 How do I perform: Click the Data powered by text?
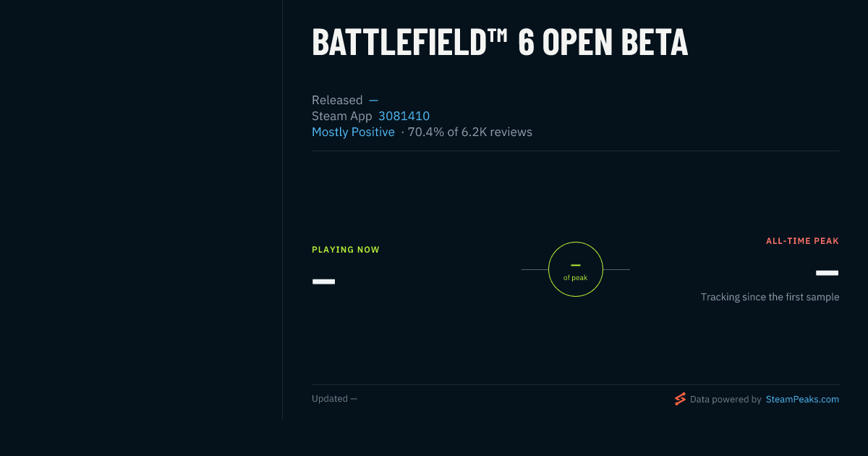(x=726, y=399)
